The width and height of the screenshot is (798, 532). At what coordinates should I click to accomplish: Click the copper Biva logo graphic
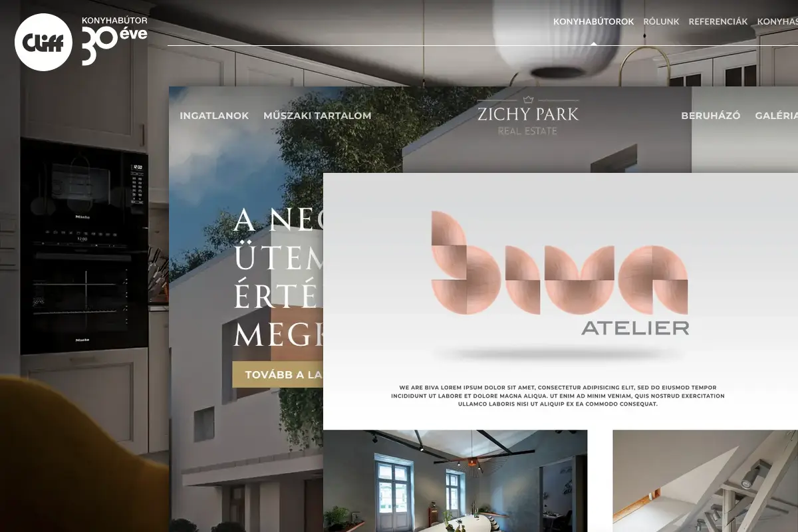[559, 263]
